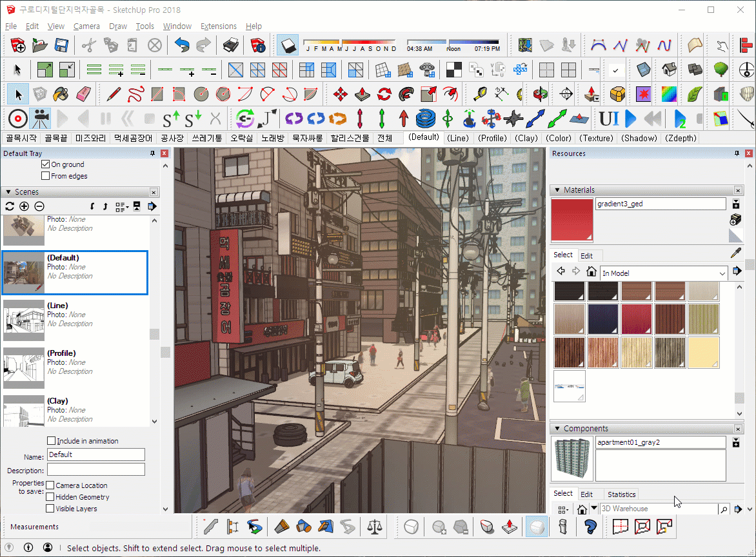Viewport: 756px width, 557px height.
Task: Click the Save floppy disk icon
Action: click(x=61, y=46)
